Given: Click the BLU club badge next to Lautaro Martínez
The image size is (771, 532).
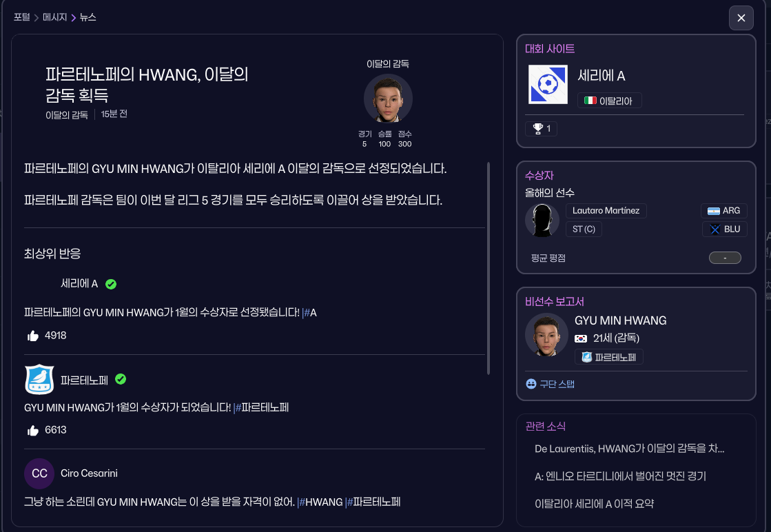Looking at the screenshot, I should click(x=715, y=229).
